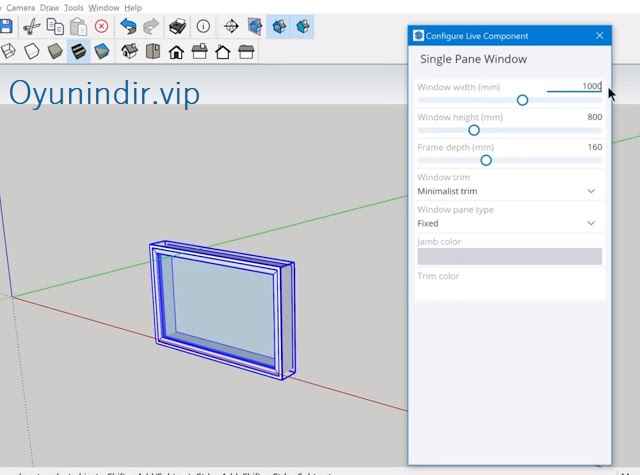Open the Window pane type dropdown

click(x=509, y=223)
